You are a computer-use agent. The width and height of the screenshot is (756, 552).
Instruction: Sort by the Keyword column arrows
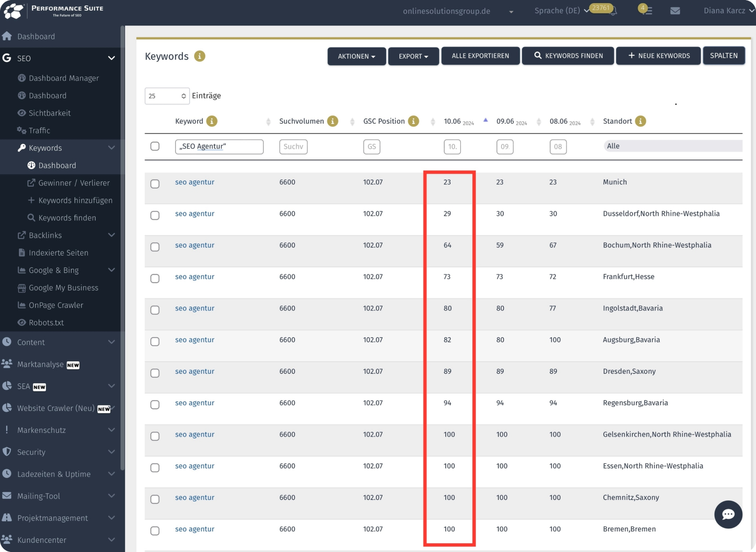(269, 122)
